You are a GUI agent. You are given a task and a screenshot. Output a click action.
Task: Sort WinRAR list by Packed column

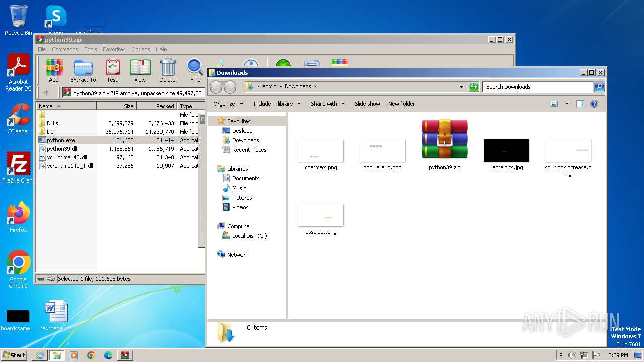coord(156,106)
